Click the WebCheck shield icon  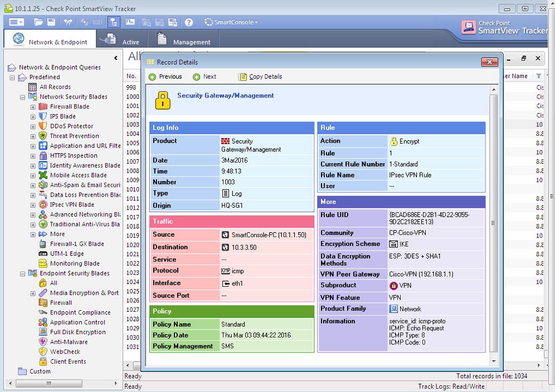(x=43, y=352)
